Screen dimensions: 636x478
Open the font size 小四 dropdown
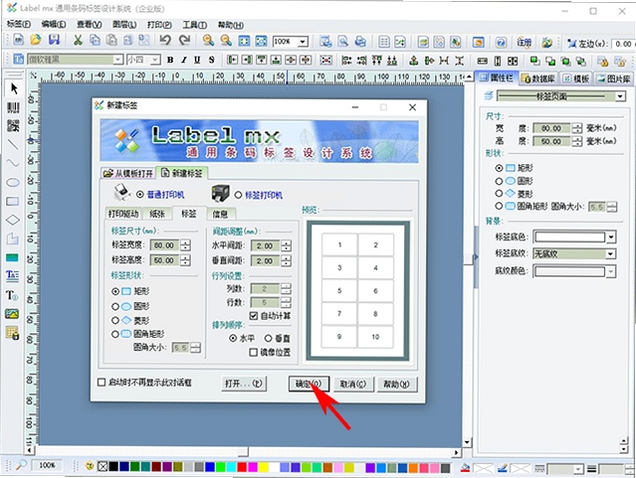point(155,60)
